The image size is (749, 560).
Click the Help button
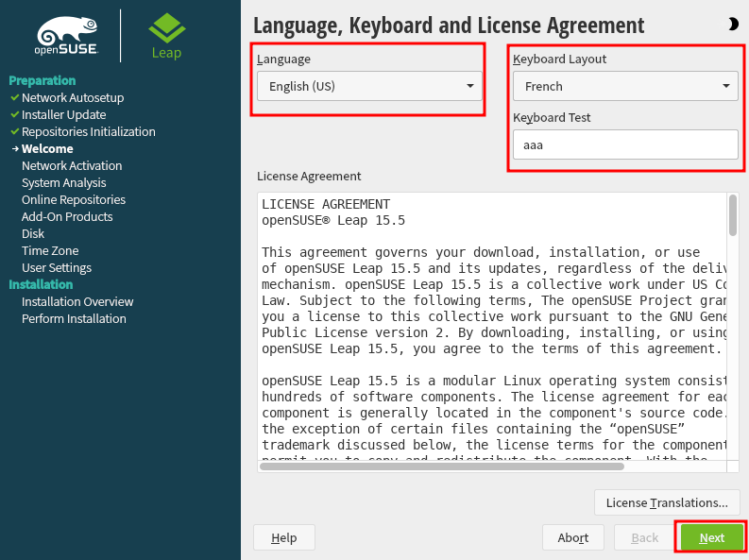tap(283, 537)
